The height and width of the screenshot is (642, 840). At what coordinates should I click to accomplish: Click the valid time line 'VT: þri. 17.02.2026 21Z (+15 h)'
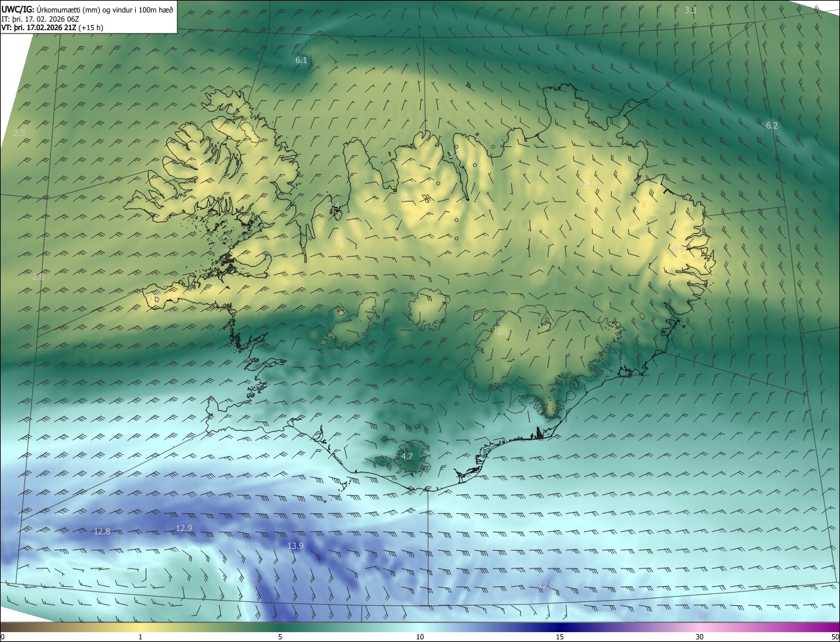(53, 28)
